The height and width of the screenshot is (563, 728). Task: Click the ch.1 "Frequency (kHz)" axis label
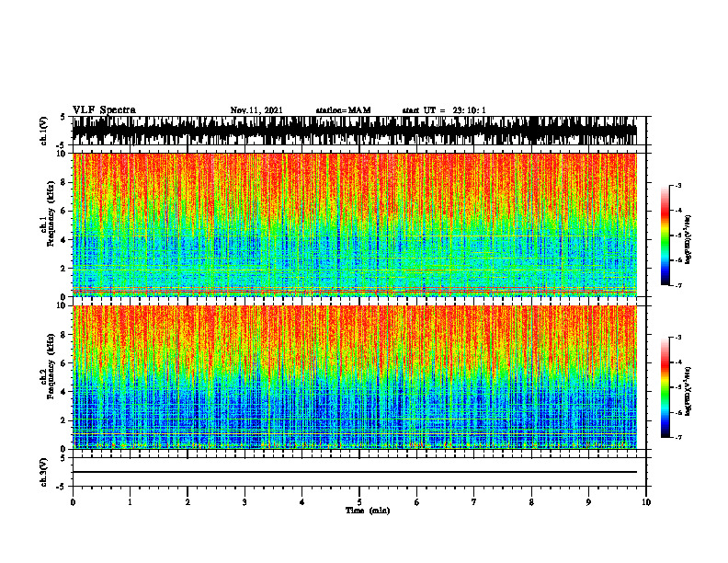pyautogui.click(x=51, y=214)
